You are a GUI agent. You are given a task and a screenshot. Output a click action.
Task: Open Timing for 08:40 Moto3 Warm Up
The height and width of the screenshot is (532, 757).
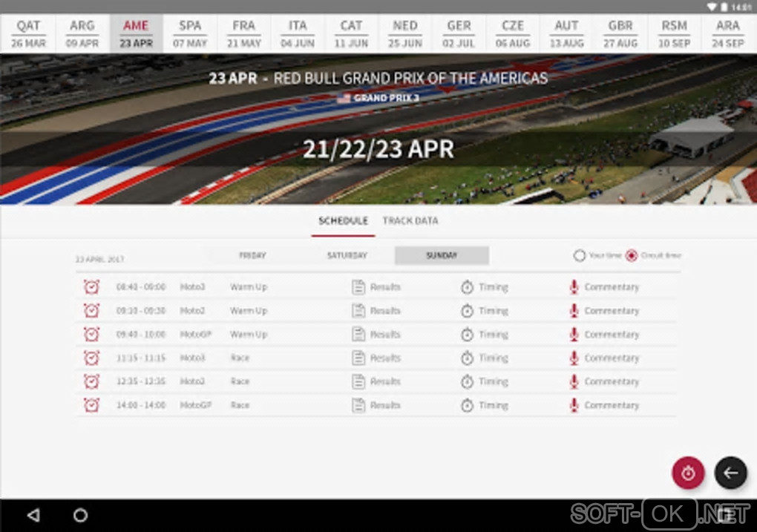pyautogui.click(x=484, y=286)
